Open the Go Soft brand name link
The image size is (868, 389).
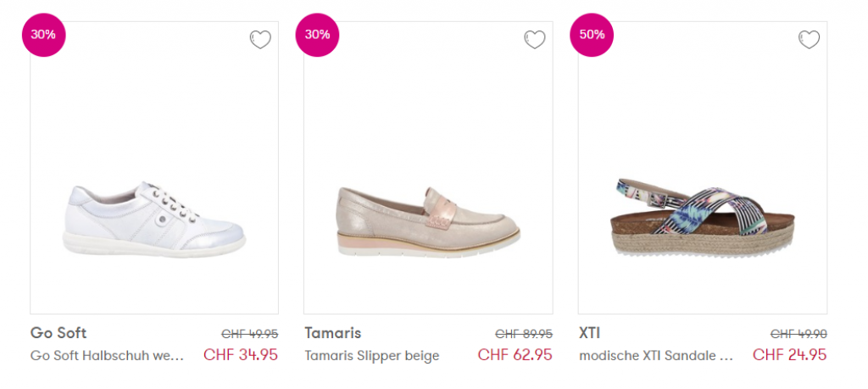pos(58,333)
